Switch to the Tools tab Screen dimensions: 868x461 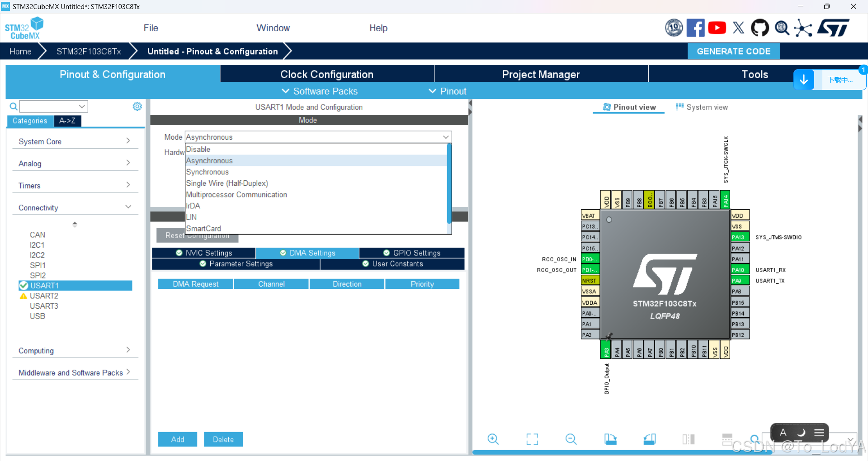(755, 74)
